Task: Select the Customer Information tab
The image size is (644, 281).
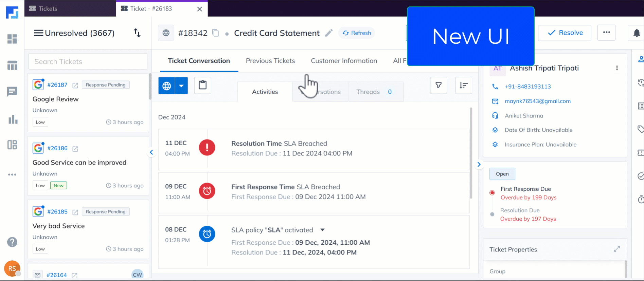Action: coord(344,61)
